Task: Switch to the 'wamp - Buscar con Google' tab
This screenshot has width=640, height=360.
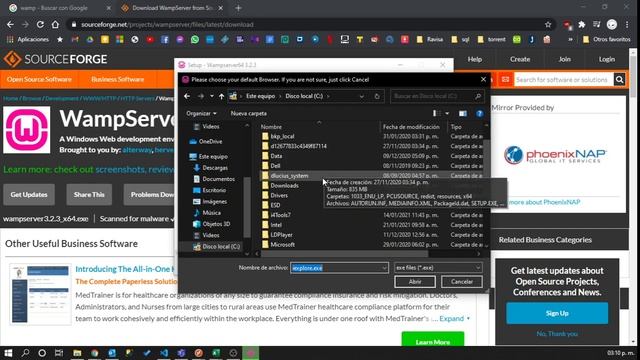Action: (60, 8)
